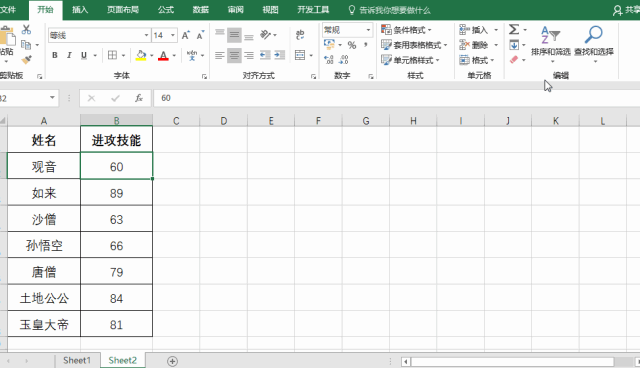640x368 pixels.
Task: Open Sort and Filter (排序和筛选)
Action: [551, 44]
